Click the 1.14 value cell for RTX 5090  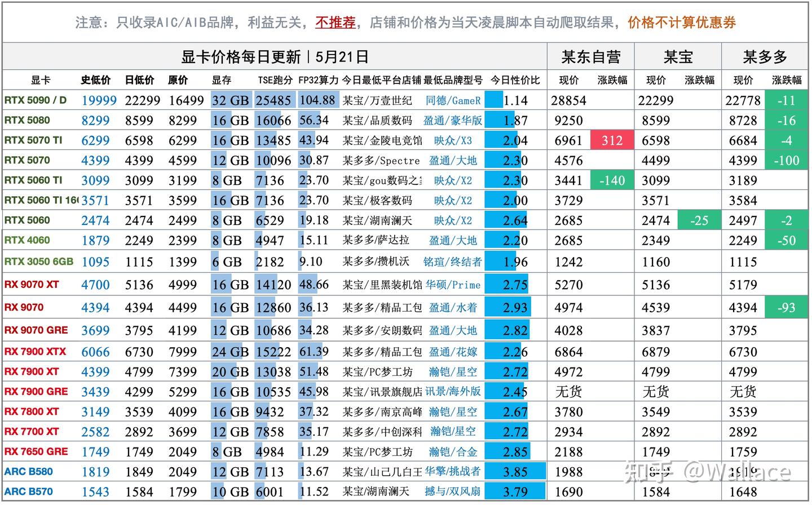point(515,100)
